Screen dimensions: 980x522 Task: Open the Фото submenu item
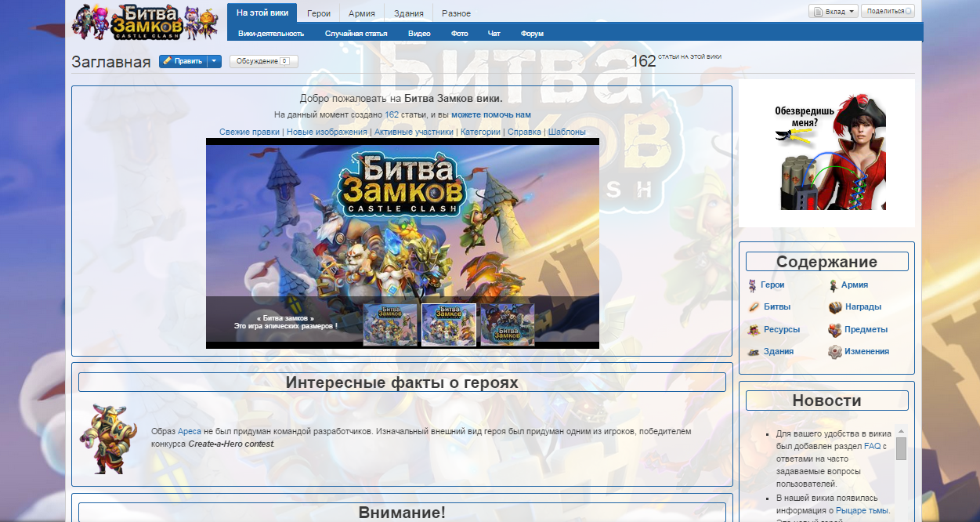click(460, 34)
